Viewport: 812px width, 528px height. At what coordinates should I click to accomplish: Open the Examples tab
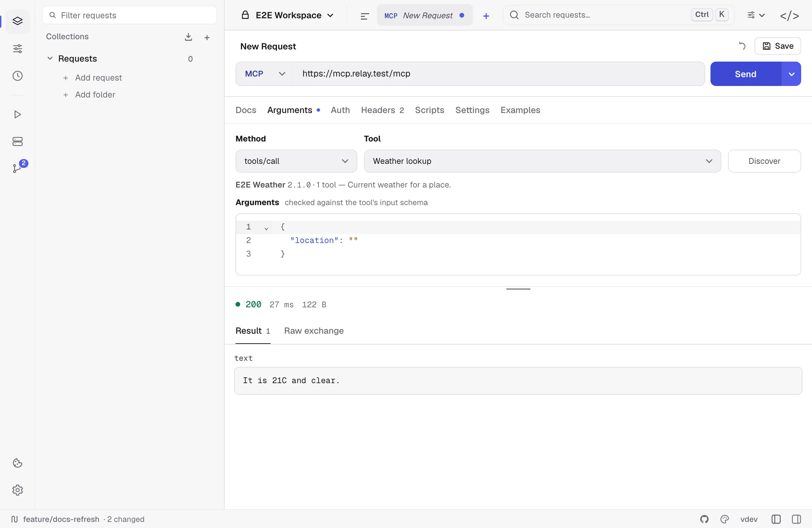click(520, 110)
